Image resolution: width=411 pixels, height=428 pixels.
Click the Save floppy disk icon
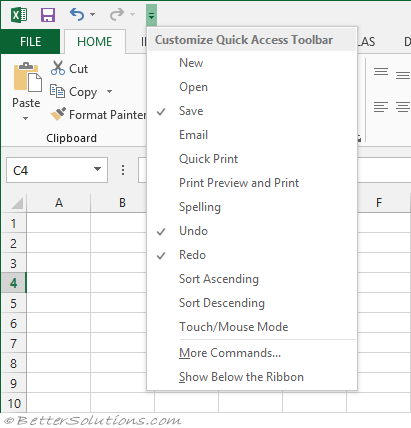pyautogui.click(x=48, y=15)
